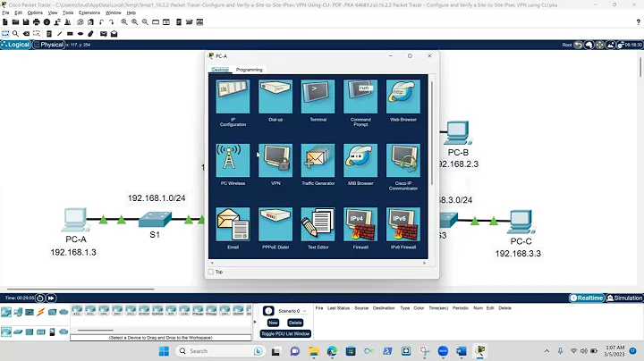Select switch S1 in the topology

click(155, 220)
